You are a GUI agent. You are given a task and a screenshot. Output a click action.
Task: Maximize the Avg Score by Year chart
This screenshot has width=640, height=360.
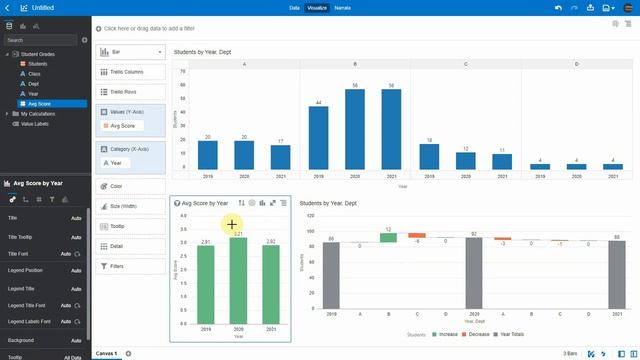pyautogui.click(x=273, y=203)
